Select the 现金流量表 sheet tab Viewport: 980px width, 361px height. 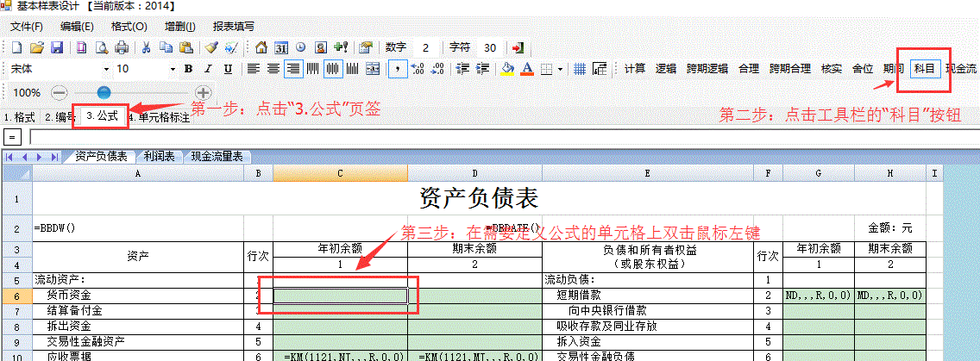click(217, 156)
